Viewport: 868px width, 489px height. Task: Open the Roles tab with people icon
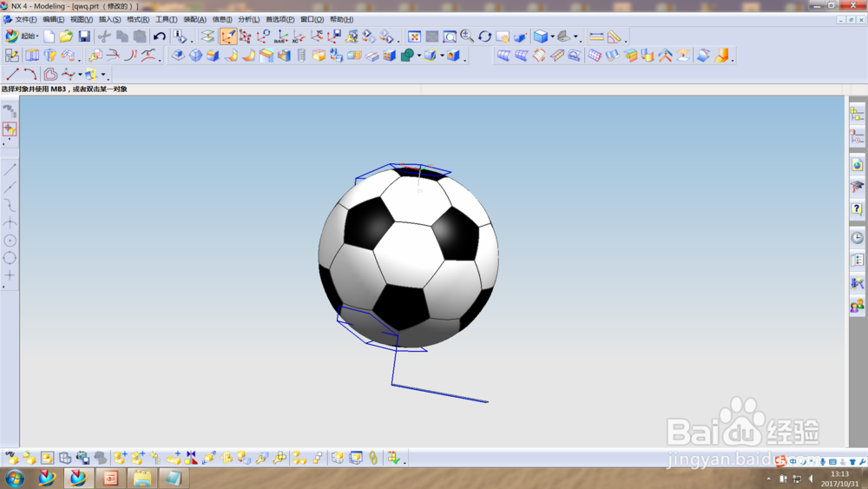click(x=857, y=306)
